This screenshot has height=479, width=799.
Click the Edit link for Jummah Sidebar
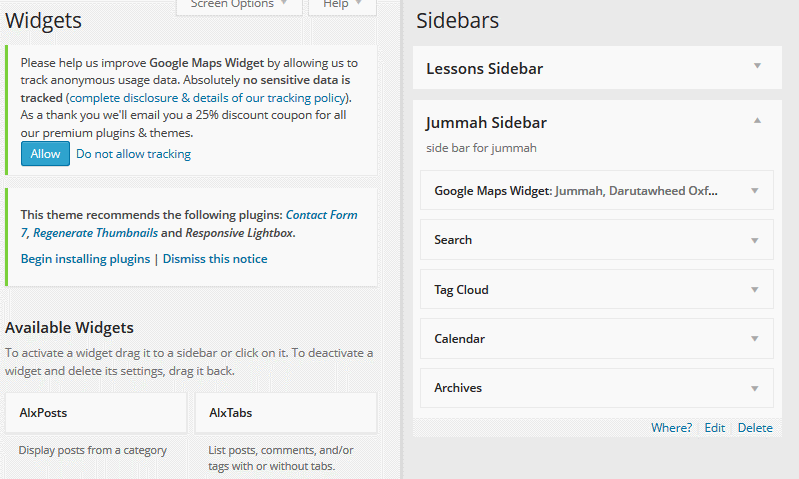tap(714, 428)
